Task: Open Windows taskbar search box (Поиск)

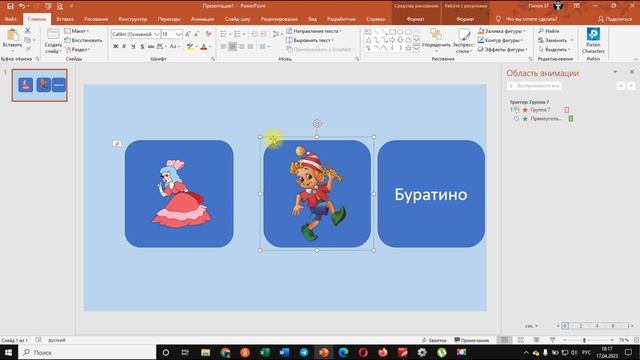Action: point(88,352)
